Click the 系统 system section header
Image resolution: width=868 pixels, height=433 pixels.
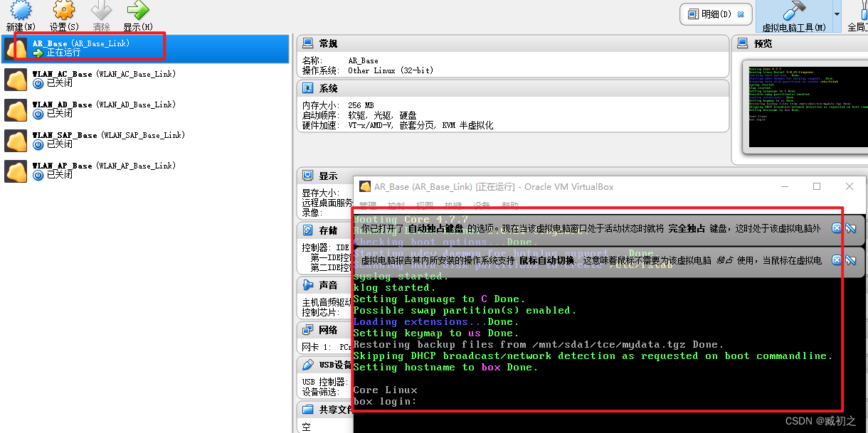click(x=328, y=88)
